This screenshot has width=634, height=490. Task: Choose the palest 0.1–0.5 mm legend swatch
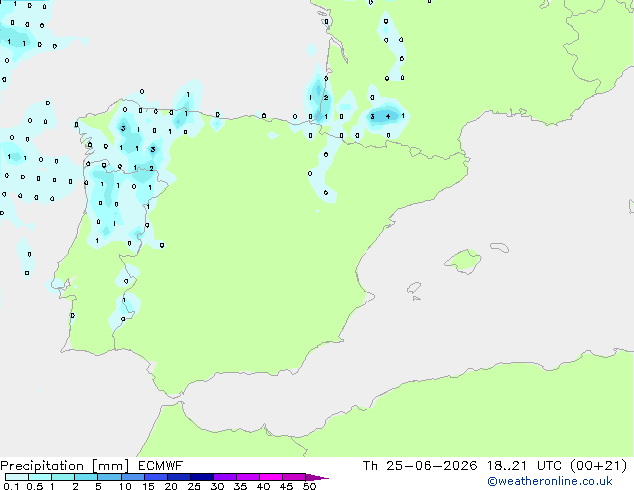[17, 477]
